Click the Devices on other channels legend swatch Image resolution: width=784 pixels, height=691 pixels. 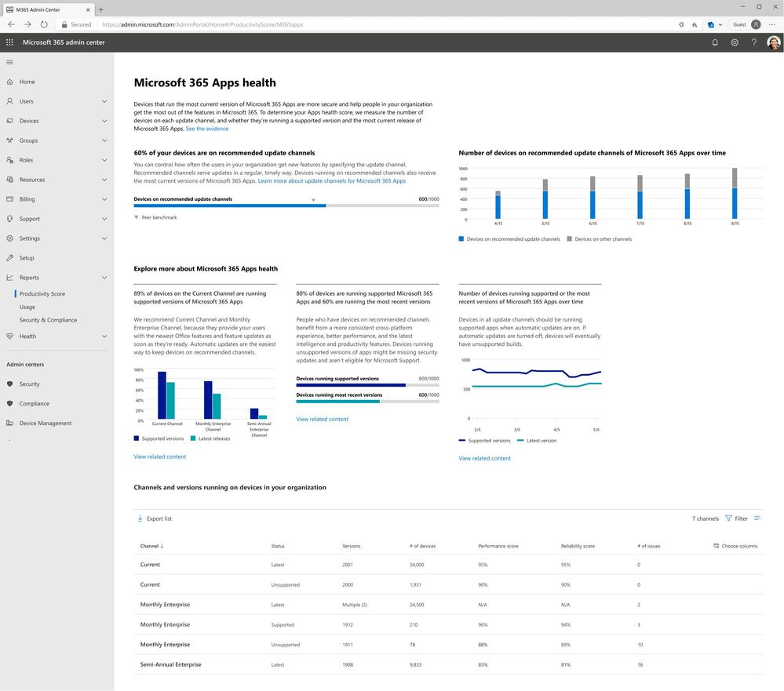pyautogui.click(x=569, y=238)
